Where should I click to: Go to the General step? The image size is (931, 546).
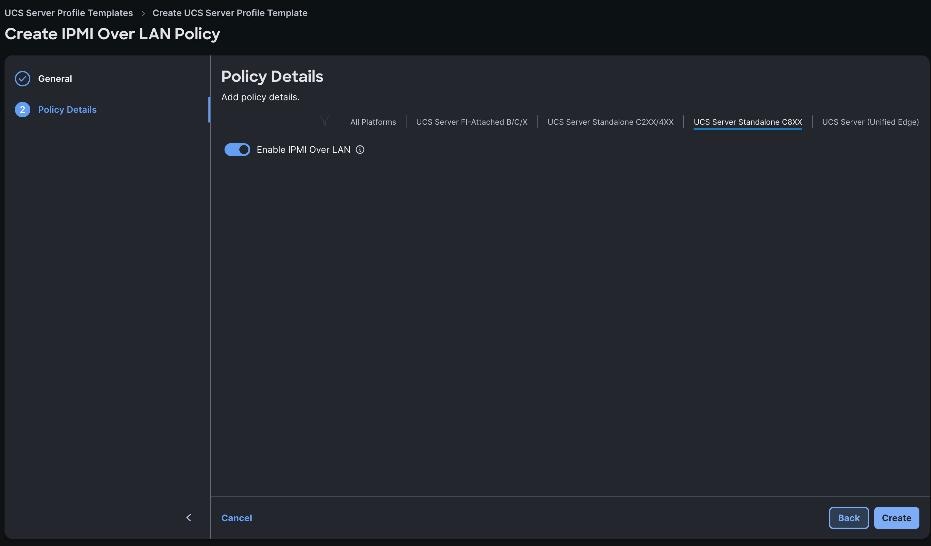(x=55, y=78)
